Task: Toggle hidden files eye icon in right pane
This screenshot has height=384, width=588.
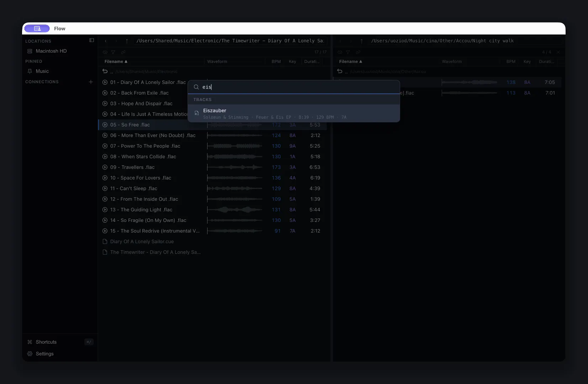Action: (340, 52)
